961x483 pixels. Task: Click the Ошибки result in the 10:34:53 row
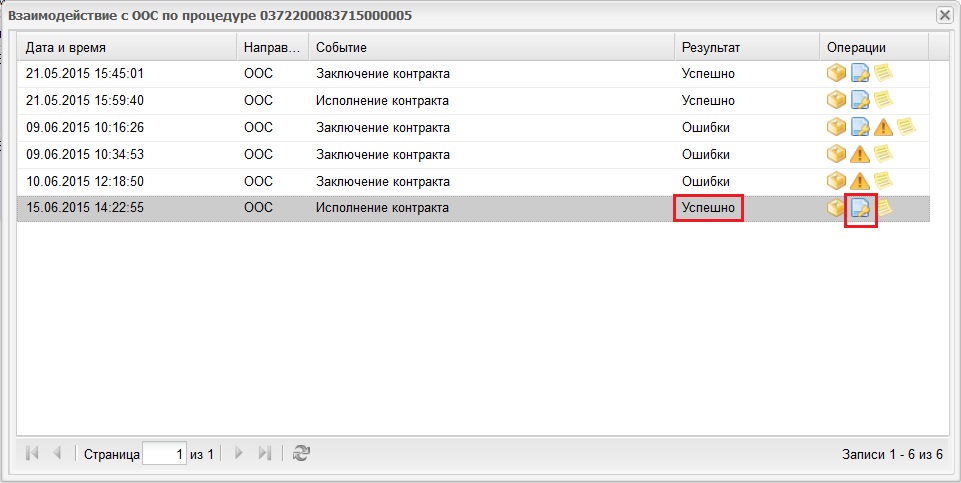(706, 154)
